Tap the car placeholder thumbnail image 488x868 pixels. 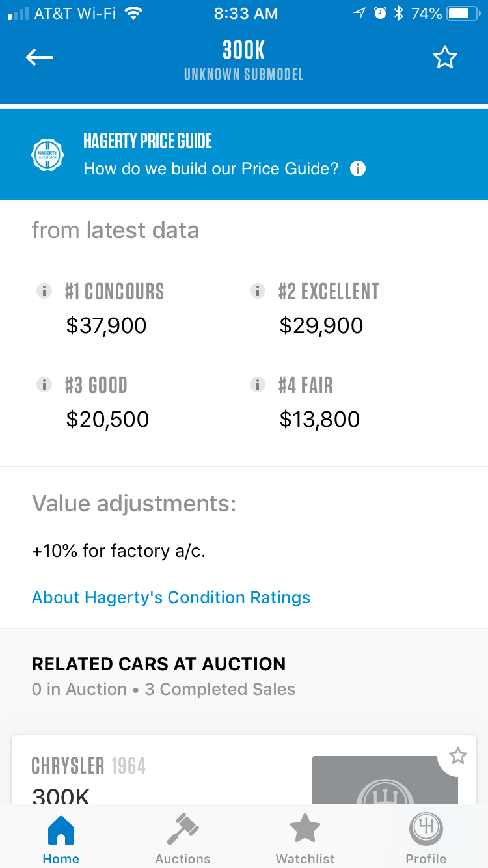[x=385, y=780]
